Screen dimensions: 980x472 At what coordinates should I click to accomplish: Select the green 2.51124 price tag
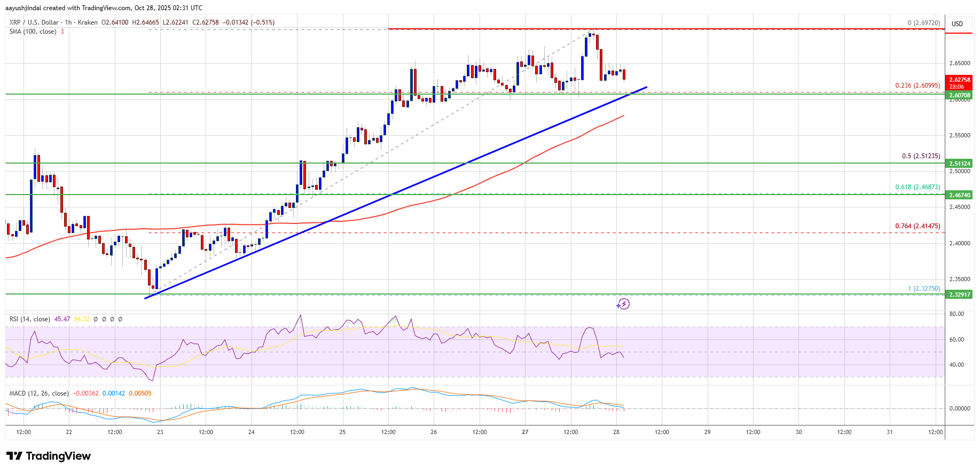point(959,164)
